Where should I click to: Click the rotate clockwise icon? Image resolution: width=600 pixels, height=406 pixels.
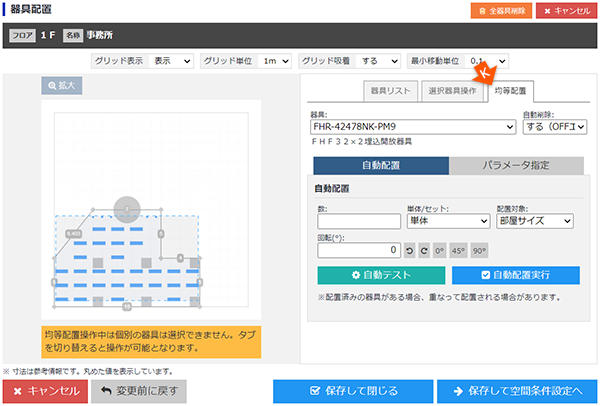click(x=424, y=250)
